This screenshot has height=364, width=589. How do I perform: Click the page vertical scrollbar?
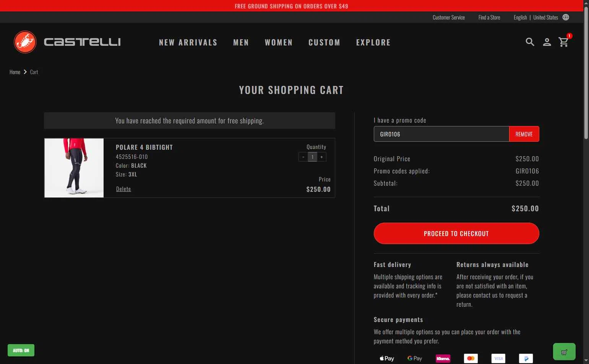click(x=586, y=73)
